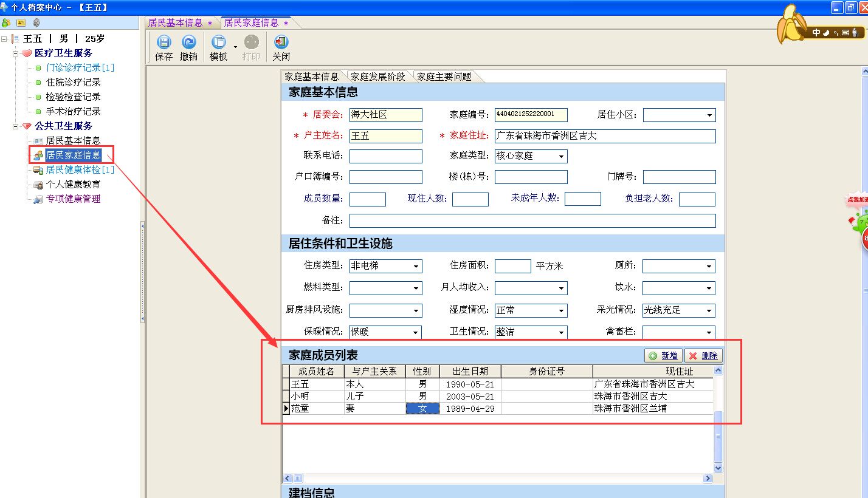
Task: Click the 删除 button in member list
Action: click(703, 356)
